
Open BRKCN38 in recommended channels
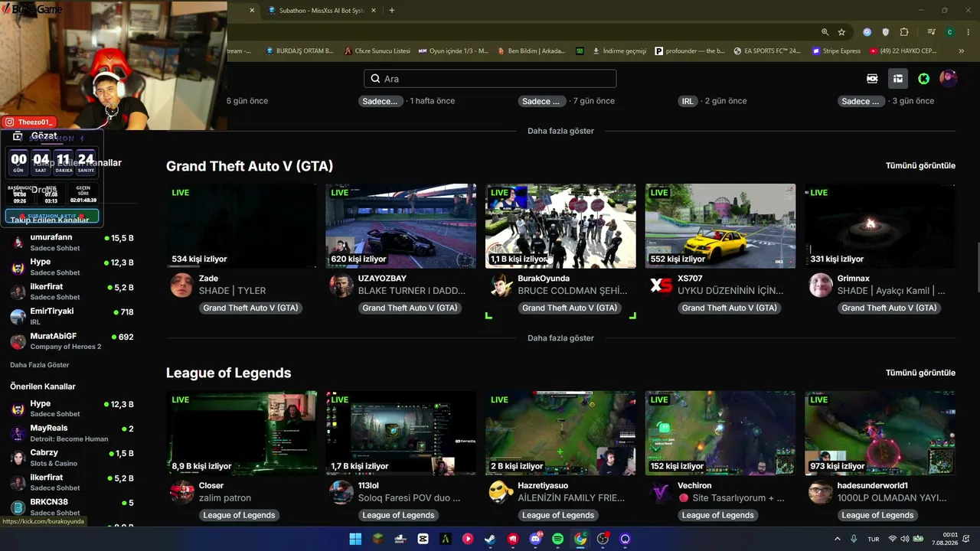[x=73, y=507]
